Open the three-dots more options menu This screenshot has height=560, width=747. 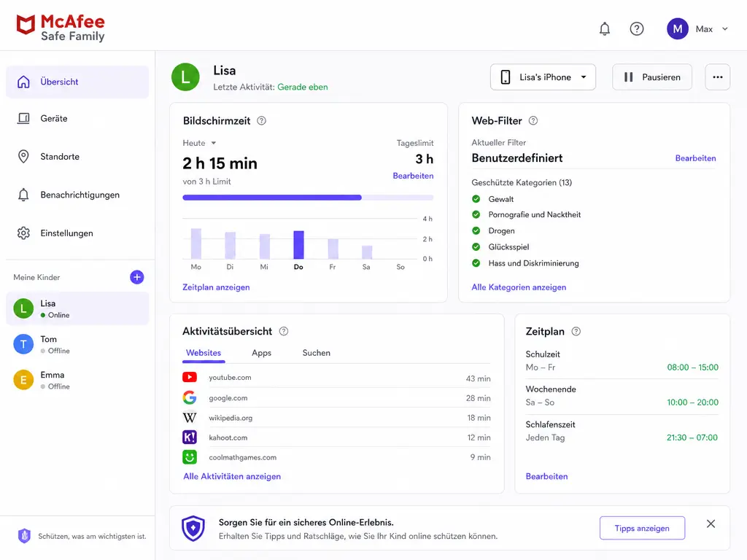(718, 77)
